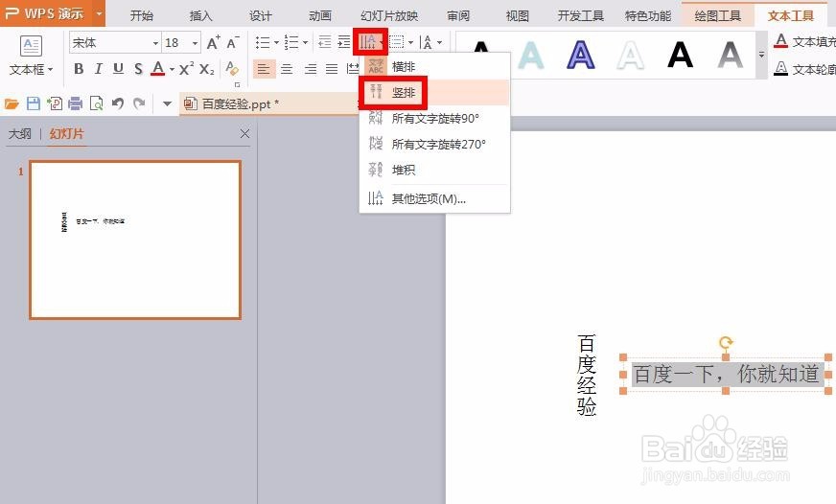Click the increase indent icon

pyautogui.click(x=344, y=42)
